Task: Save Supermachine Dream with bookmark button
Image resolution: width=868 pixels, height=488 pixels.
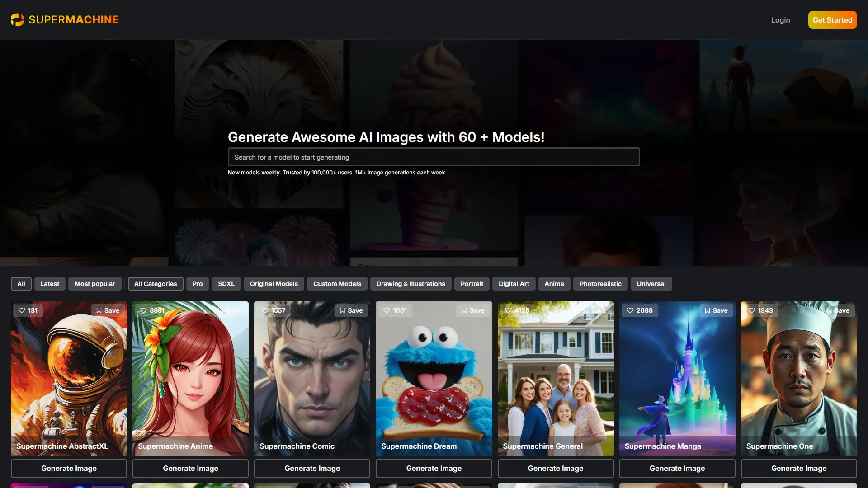Action: [472, 310]
